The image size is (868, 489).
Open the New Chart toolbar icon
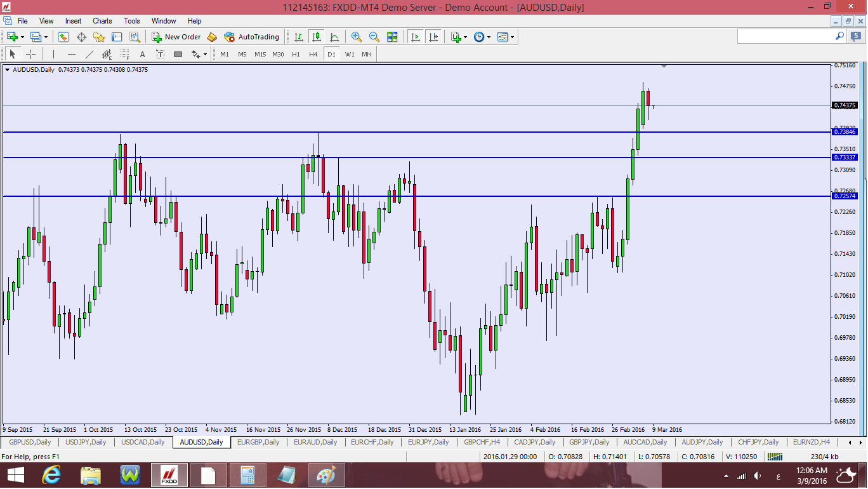click(11, 37)
